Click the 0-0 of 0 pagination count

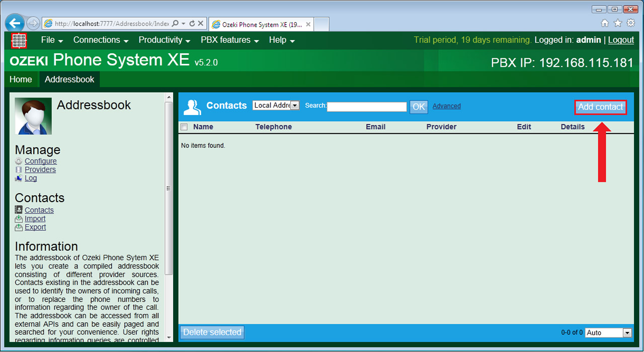pos(572,332)
